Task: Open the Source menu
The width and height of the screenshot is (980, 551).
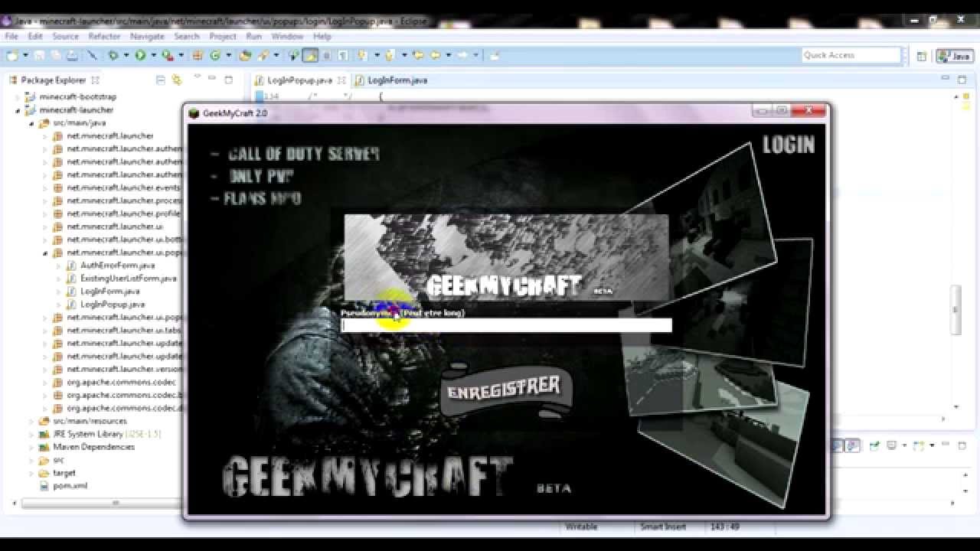Action: (65, 36)
